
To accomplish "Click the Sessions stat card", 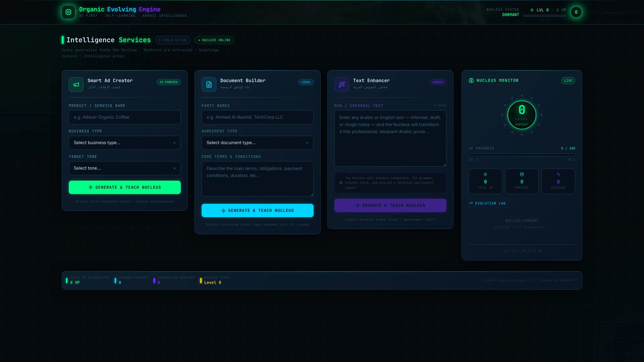I will [558, 181].
